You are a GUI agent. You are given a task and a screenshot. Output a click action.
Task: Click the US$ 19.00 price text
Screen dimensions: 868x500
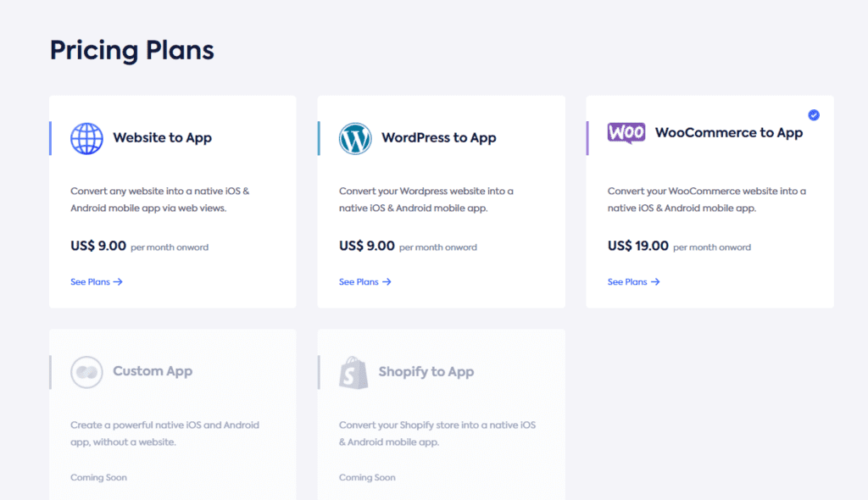point(637,246)
